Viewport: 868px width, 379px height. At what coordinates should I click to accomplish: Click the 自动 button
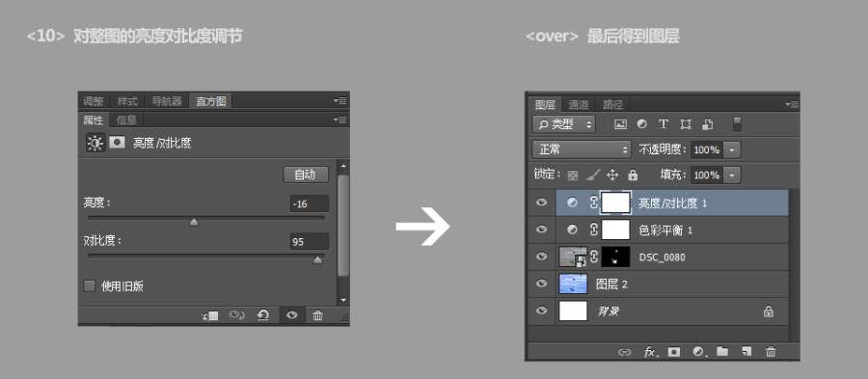click(306, 175)
